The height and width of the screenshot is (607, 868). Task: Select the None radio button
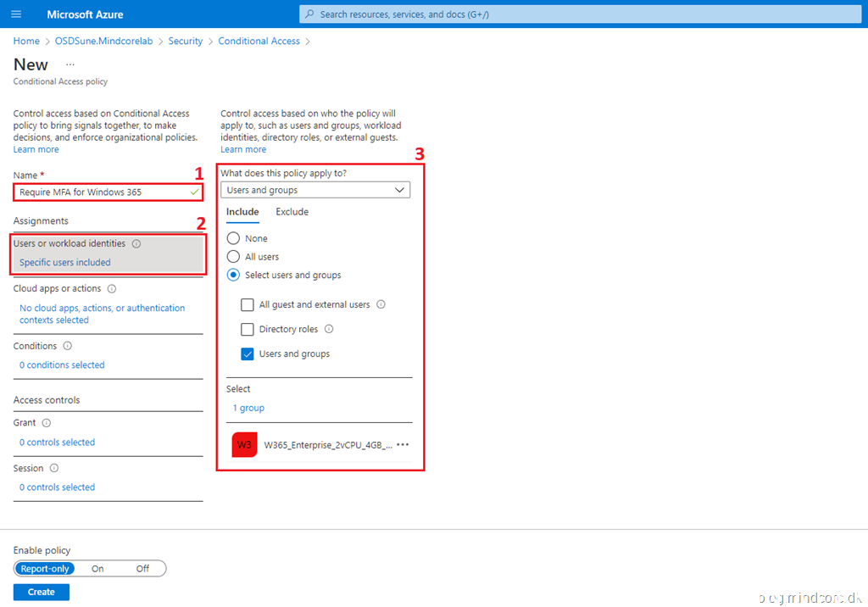233,239
